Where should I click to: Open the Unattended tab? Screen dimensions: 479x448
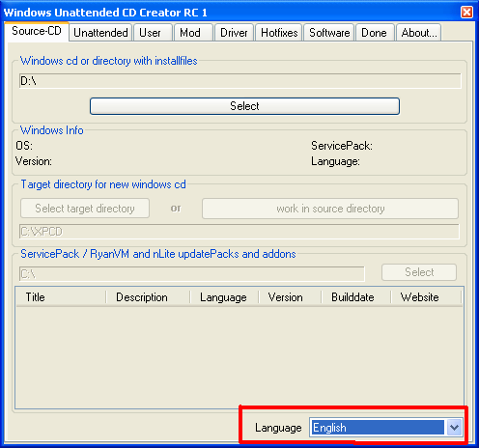click(100, 33)
